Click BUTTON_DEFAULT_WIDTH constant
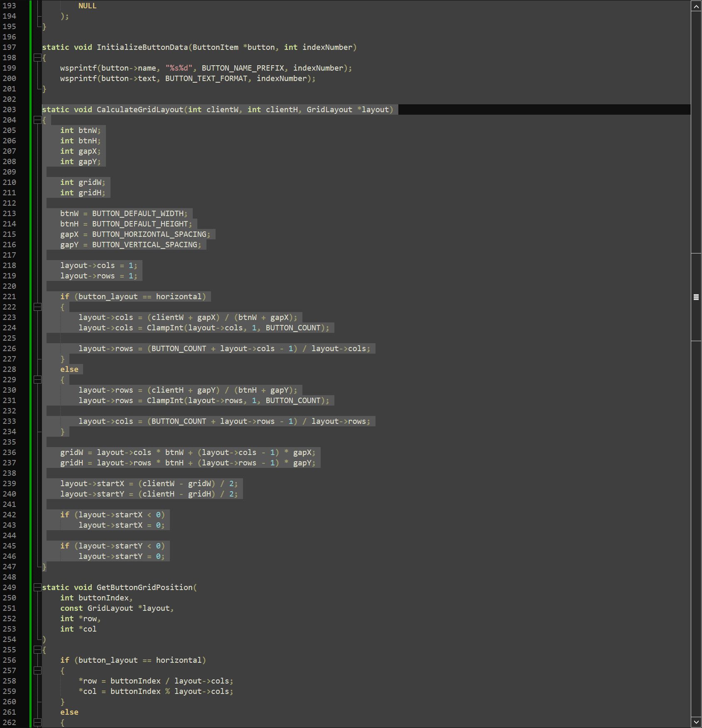This screenshot has width=702, height=728. point(138,214)
